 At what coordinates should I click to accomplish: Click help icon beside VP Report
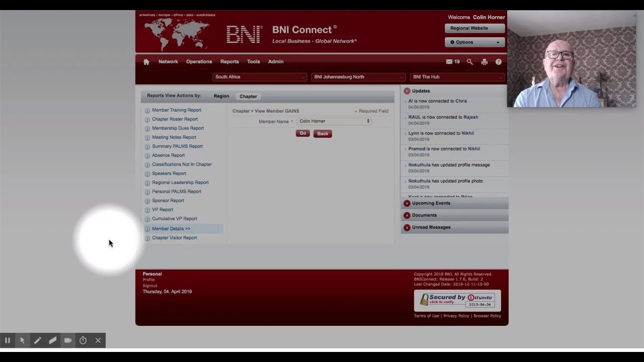[147, 210]
